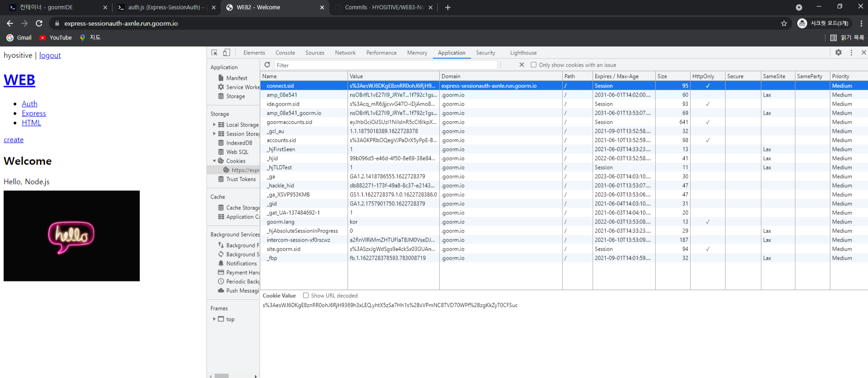Switch to Security tab
The image size is (868, 378).
coord(485,53)
